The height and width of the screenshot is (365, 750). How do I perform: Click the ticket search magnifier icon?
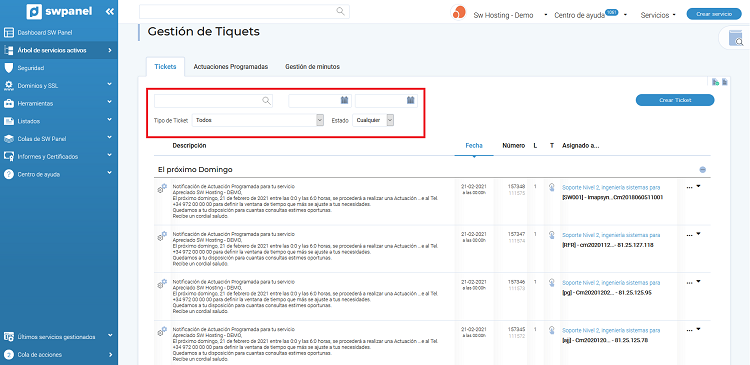pyautogui.click(x=266, y=100)
